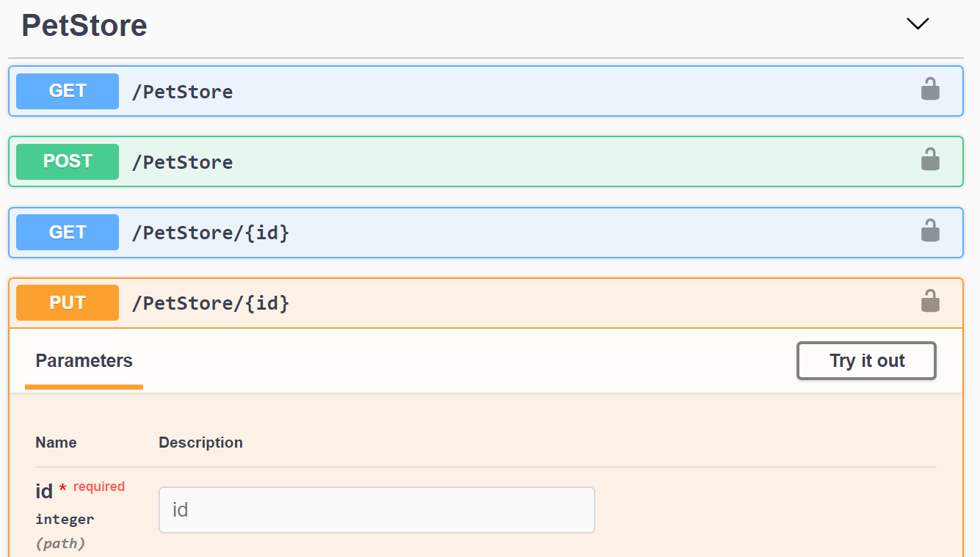Click the PetStore section heading

[x=84, y=26]
